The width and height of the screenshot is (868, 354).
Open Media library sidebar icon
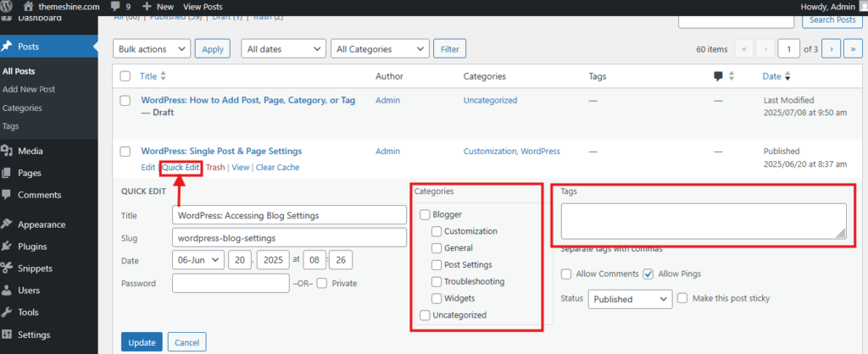click(7, 151)
